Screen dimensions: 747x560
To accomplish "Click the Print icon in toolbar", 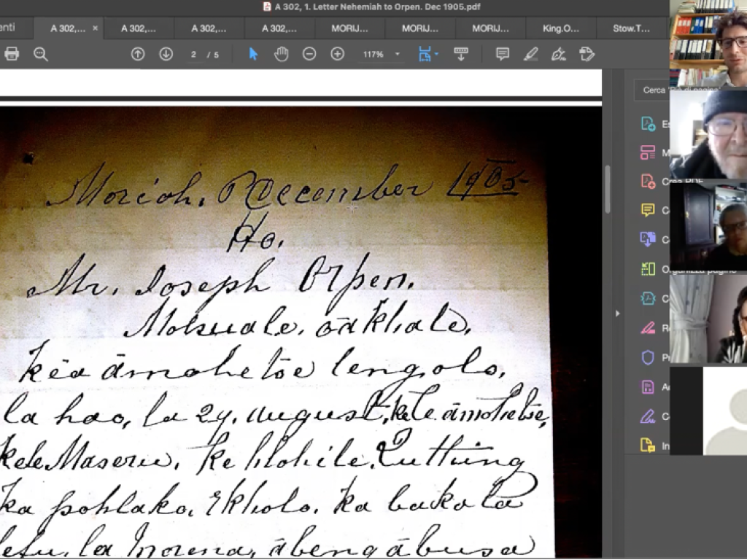I will 12,54.
